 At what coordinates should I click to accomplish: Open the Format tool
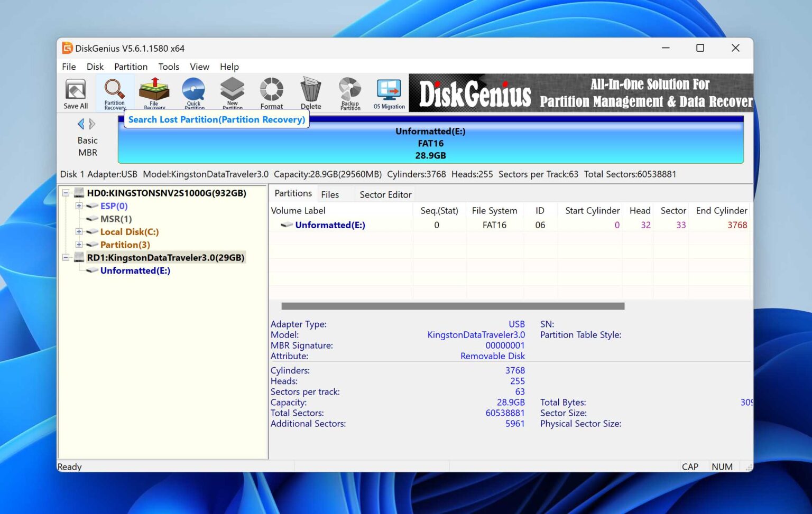coord(271,92)
